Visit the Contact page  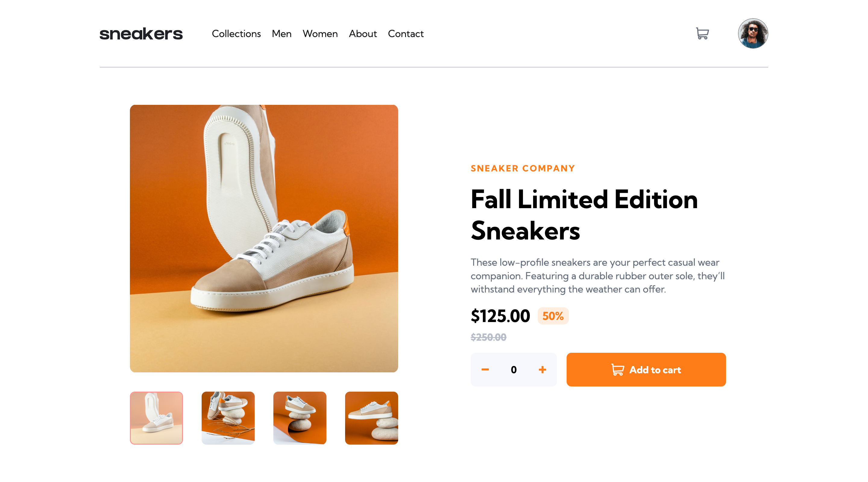405,34
